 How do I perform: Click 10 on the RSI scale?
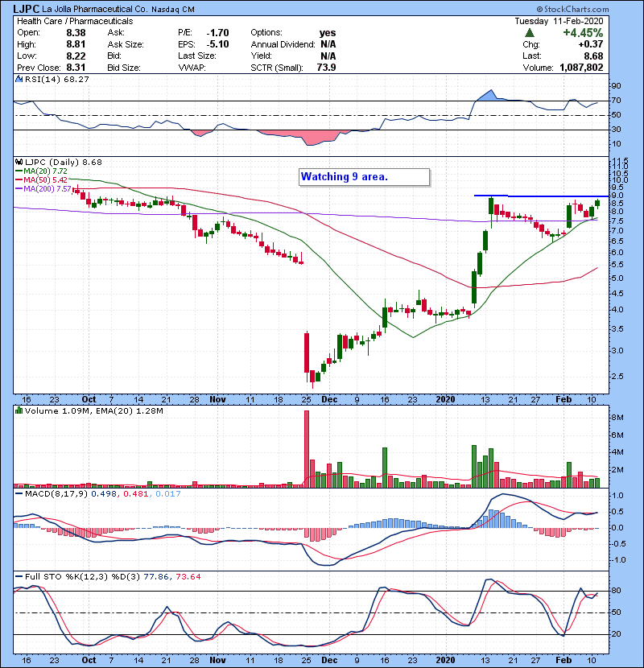[616, 144]
